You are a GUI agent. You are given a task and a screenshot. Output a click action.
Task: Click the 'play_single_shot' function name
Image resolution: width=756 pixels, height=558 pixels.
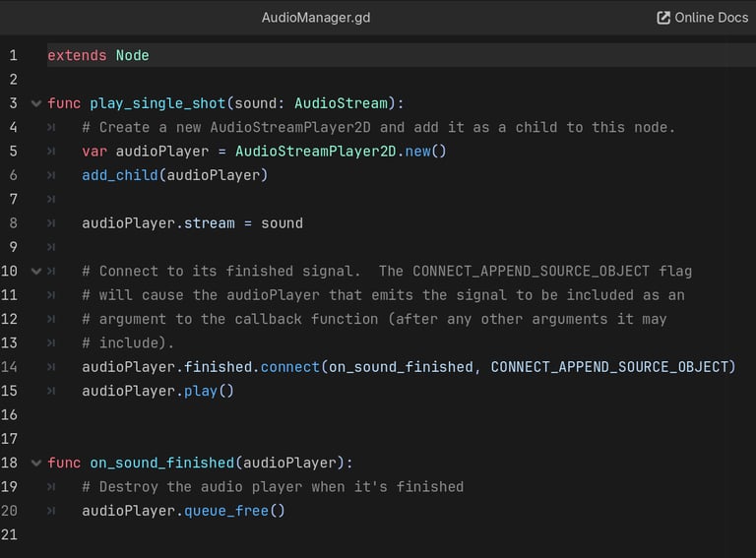pyautogui.click(x=157, y=103)
